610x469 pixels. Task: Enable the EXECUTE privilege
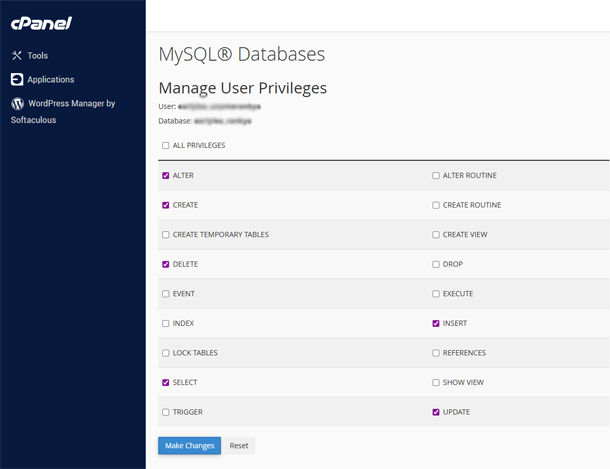[x=436, y=294]
